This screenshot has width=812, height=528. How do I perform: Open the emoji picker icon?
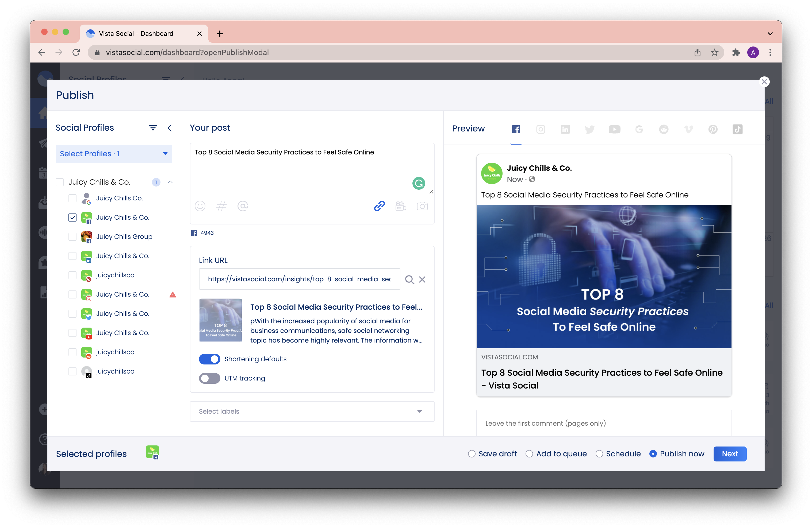point(200,206)
